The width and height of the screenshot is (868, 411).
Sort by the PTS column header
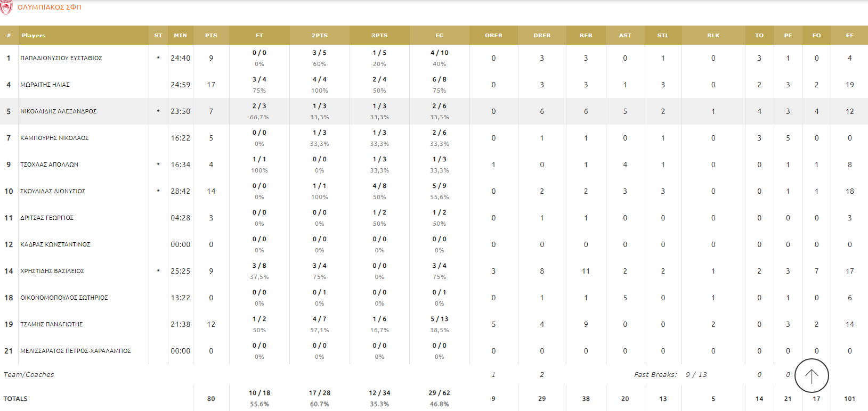coord(211,36)
